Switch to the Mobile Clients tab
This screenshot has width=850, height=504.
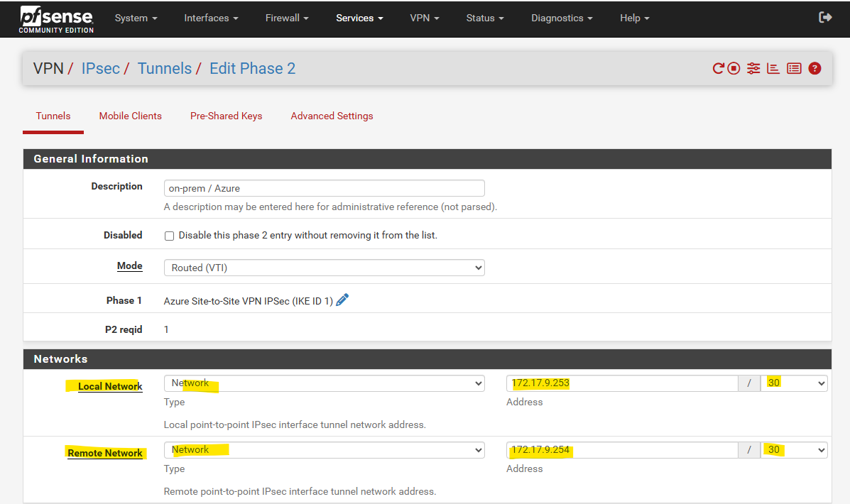[x=130, y=116]
